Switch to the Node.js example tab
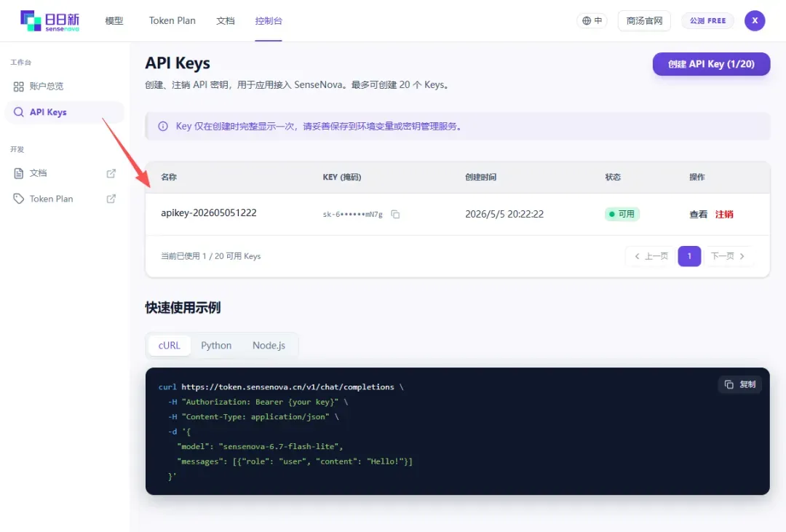 (269, 346)
